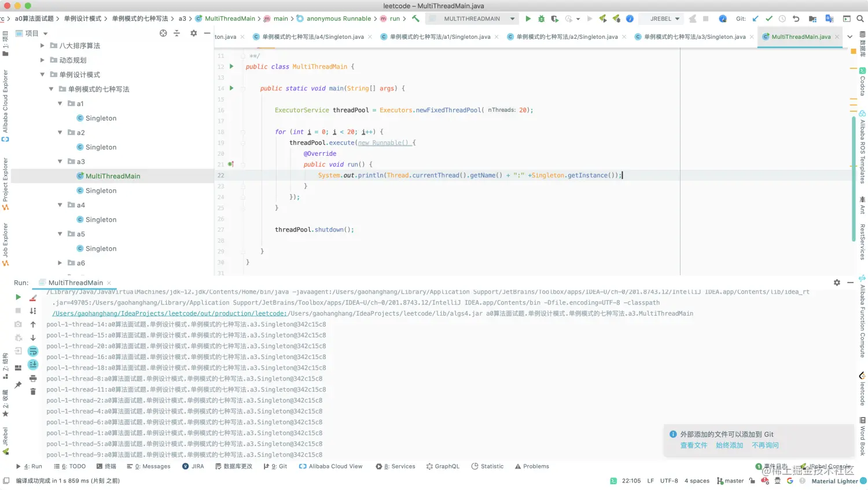Screen dimensions: 868x490
Task: Show Git history clock icon
Action: [x=782, y=19]
